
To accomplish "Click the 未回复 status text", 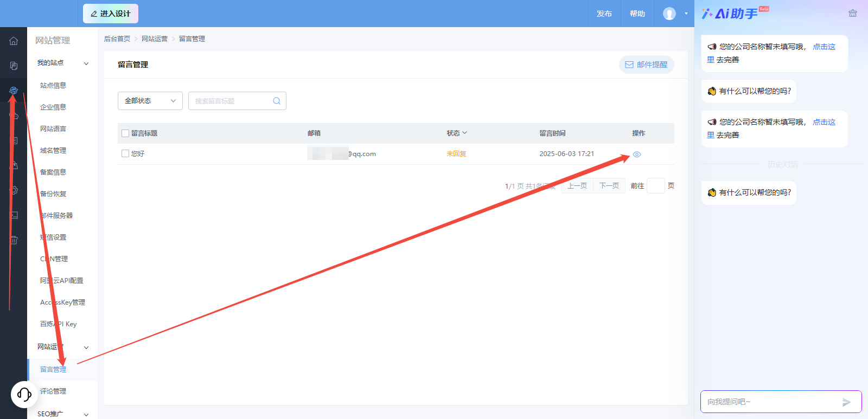I will tap(456, 154).
